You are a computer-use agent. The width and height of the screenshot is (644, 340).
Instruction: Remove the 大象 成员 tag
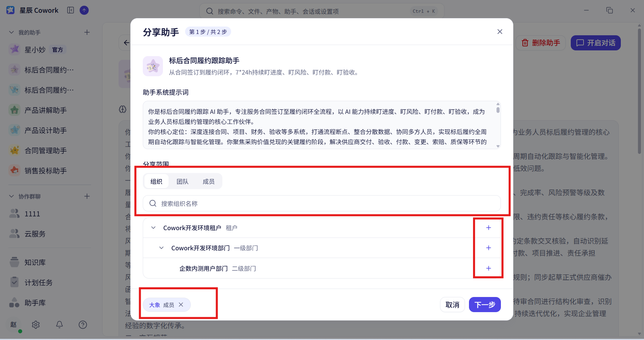(x=181, y=305)
